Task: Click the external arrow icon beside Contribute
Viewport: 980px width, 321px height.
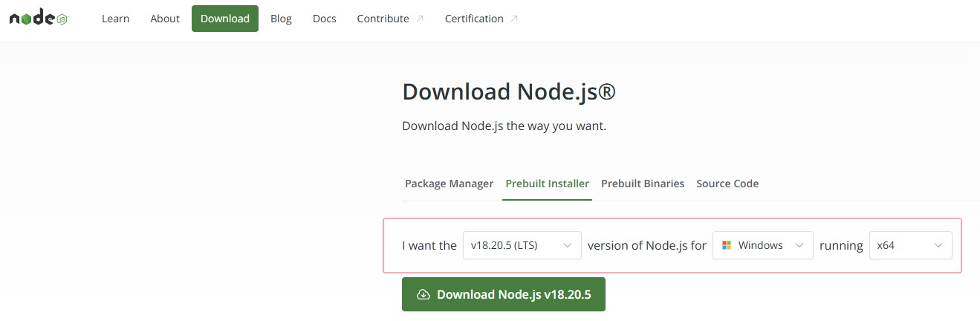Action: coord(420,19)
